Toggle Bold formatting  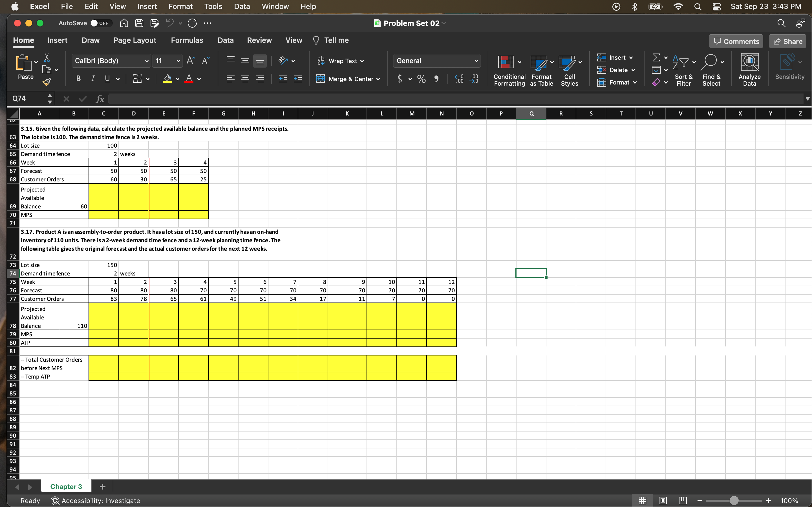click(78, 79)
